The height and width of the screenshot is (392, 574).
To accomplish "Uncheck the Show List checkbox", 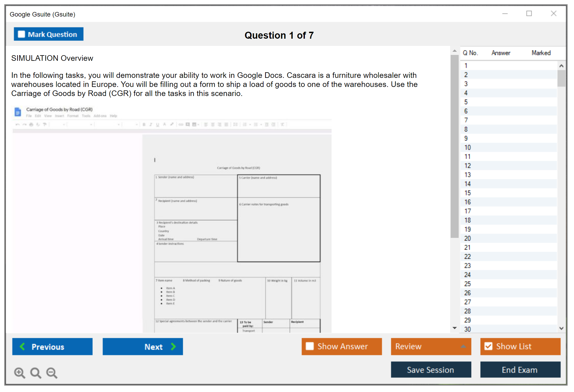I will pos(488,346).
